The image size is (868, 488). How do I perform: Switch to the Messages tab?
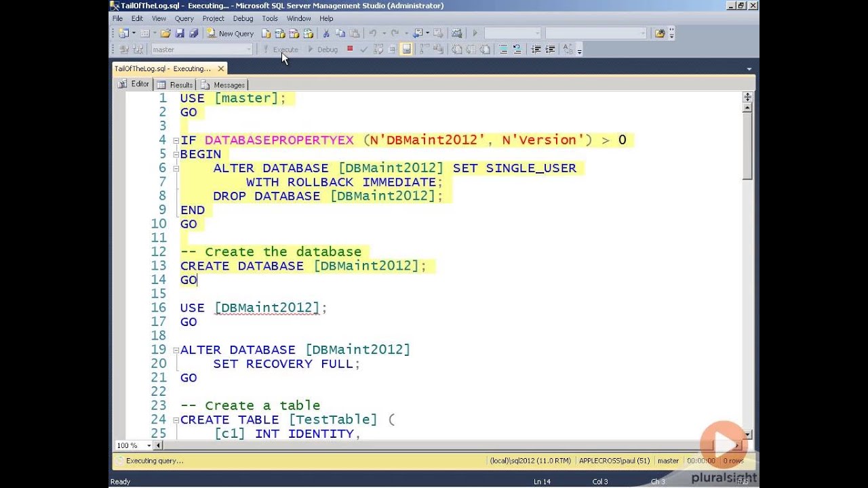click(x=223, y=85)
